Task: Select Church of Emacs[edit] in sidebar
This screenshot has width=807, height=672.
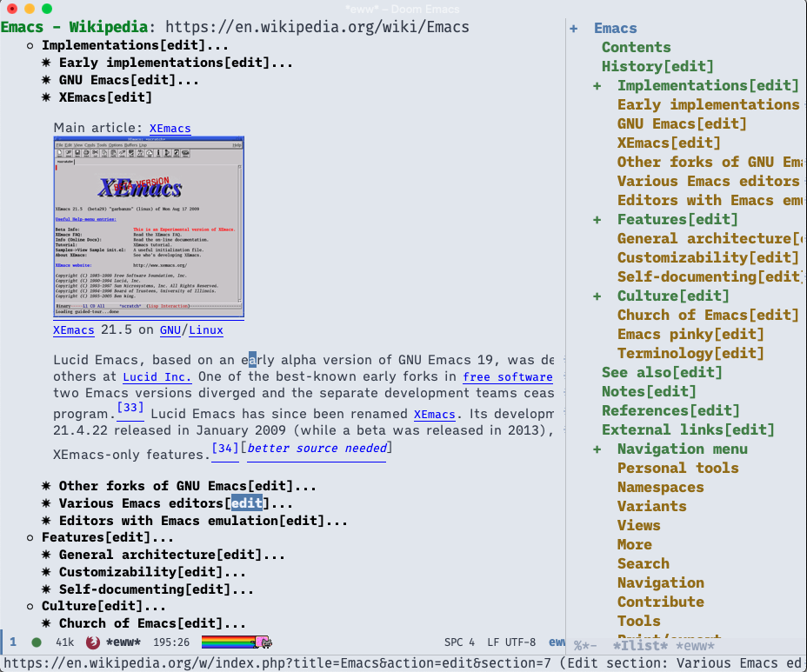Action: [x=708, y=315]
